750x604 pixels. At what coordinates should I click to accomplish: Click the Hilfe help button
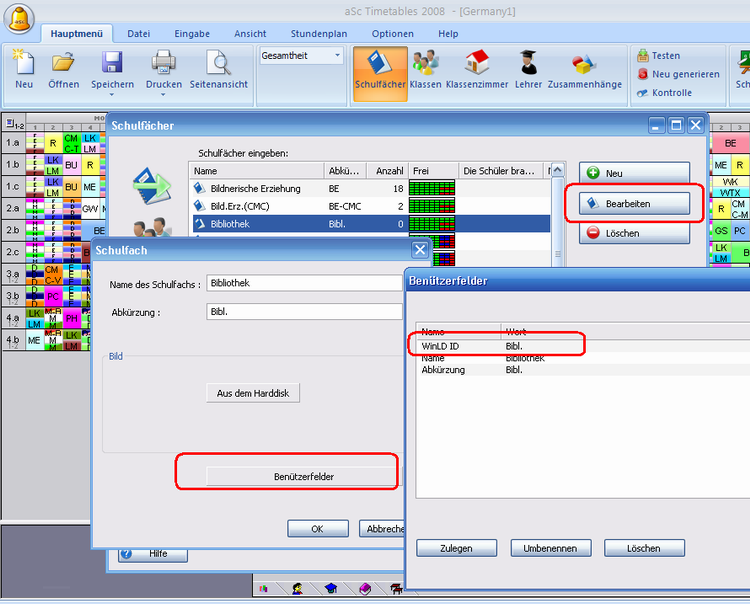coord(153,554)
